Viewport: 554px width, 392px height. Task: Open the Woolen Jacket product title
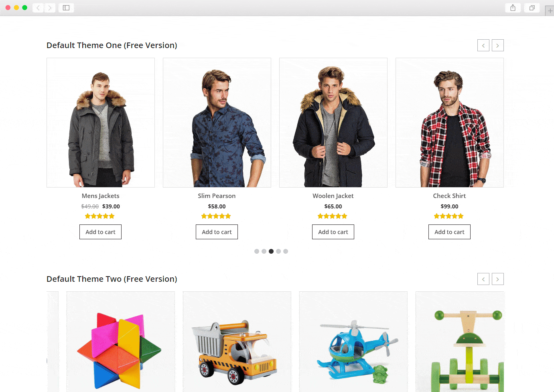point(333,196)
